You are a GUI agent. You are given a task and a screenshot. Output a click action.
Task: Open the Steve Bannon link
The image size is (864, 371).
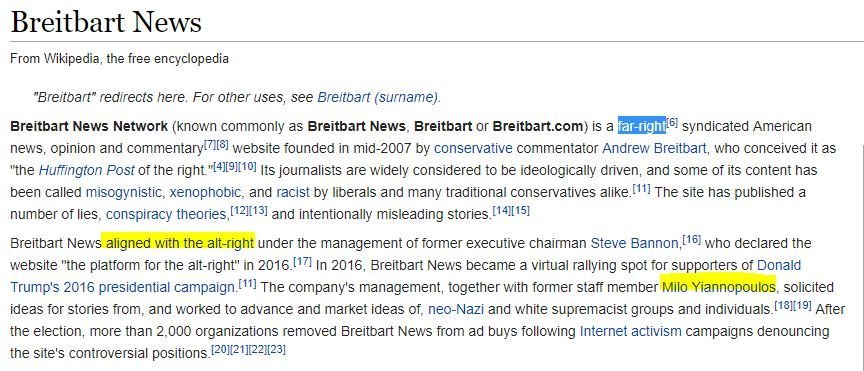(x=634, y=243)
